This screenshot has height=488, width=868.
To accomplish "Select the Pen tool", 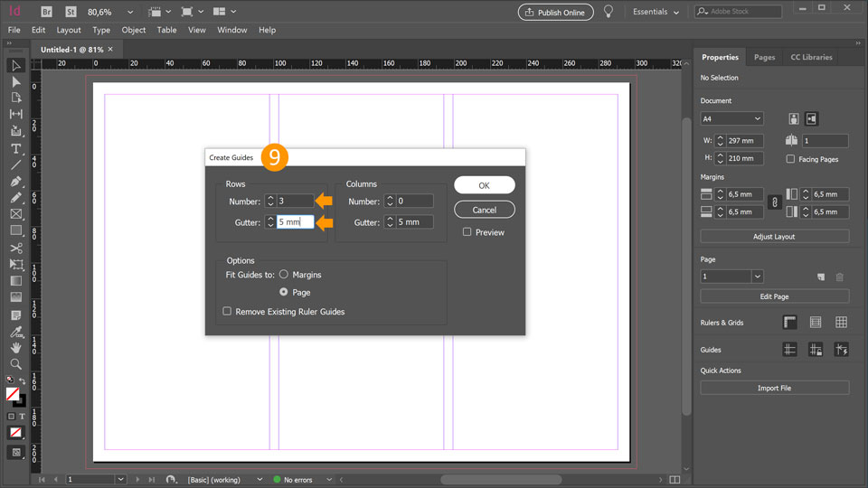I will pyautogui.click(x=16, y=182).
